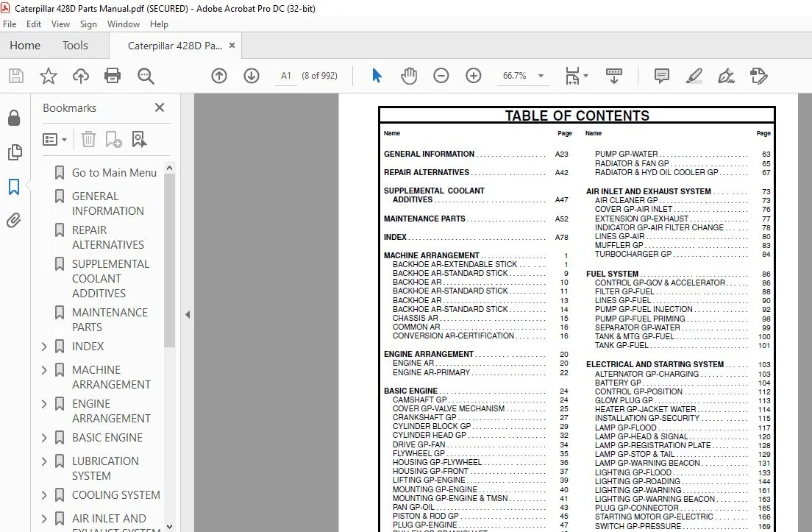
Task: Collapse the navigation pane with left arrow
Action: click(x=188, y=314)
